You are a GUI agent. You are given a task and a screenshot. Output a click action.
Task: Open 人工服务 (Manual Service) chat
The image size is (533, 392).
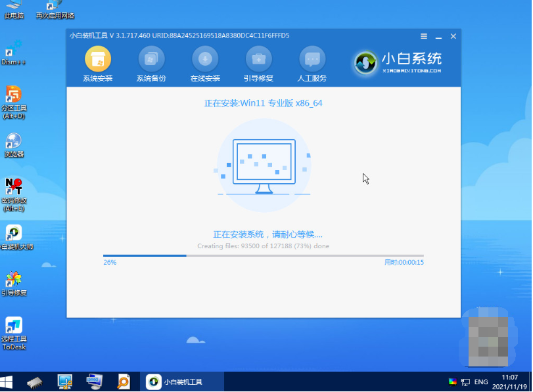312,60
